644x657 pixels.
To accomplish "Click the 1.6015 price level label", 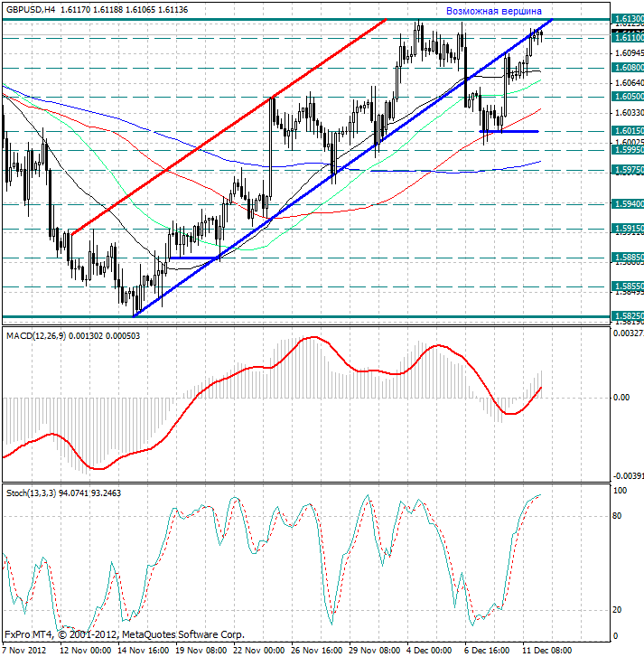I will tap(628, 131).
